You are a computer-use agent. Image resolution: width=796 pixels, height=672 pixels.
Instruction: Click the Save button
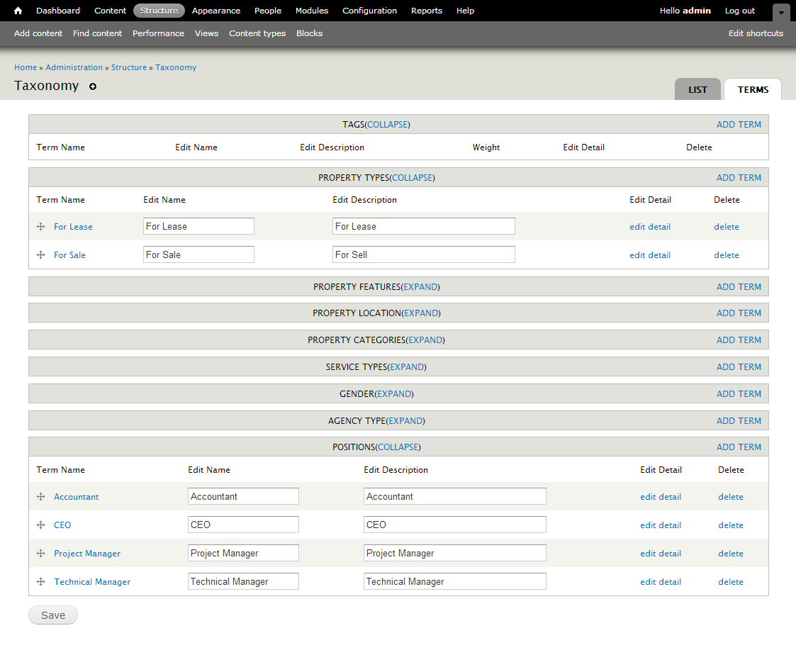[x=52, y=615]
